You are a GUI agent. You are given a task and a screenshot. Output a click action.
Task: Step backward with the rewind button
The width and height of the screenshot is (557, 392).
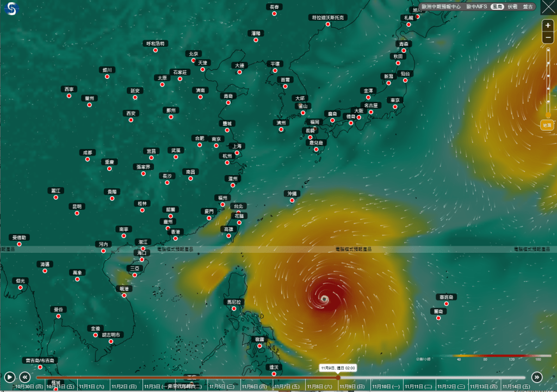pos(24,377)
